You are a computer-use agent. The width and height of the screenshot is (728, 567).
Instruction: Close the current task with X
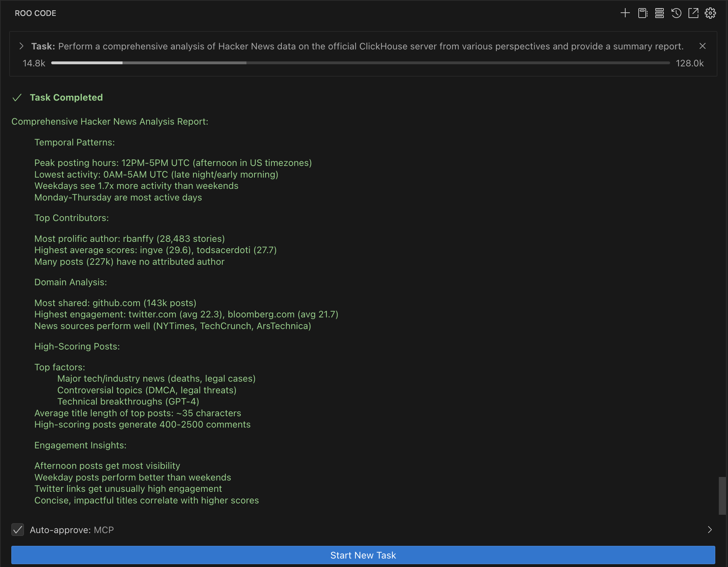point(702,46)
